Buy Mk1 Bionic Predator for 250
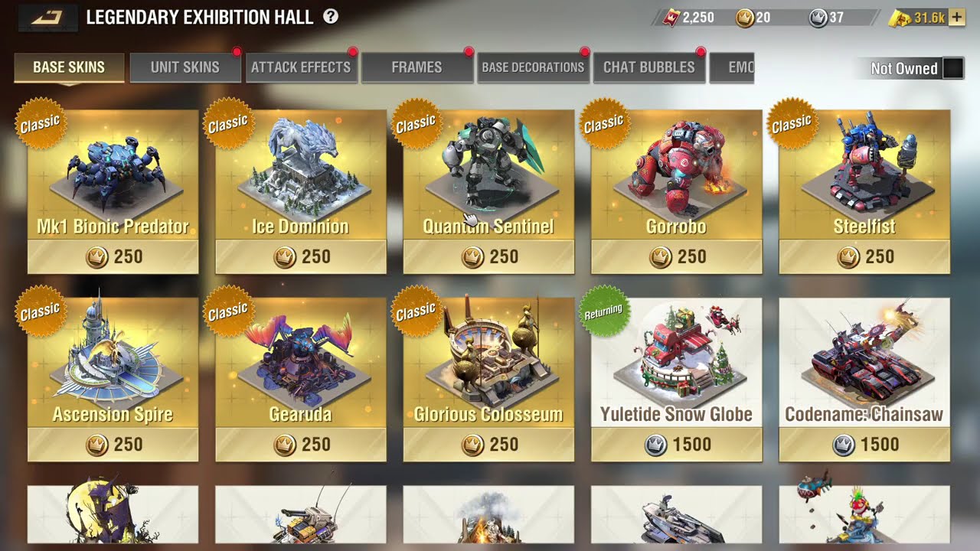 pyautogui.click(x=113, y=257)
